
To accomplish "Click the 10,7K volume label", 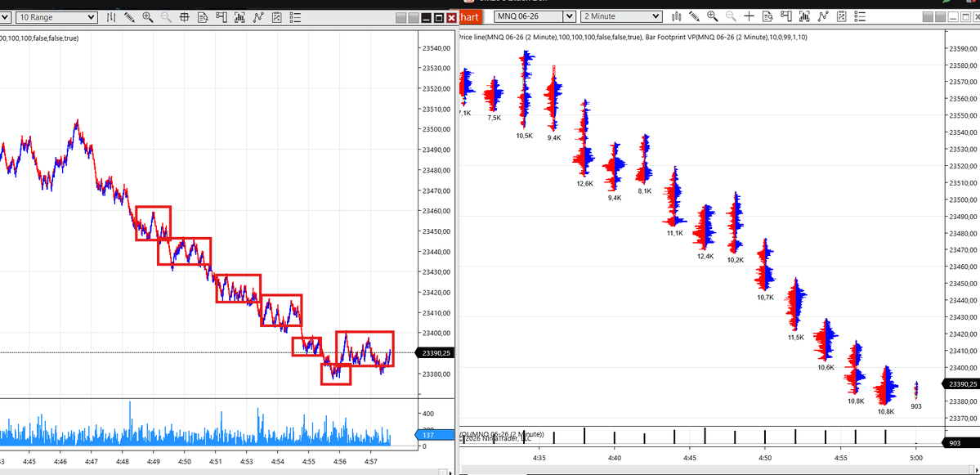I will [766, 298].
